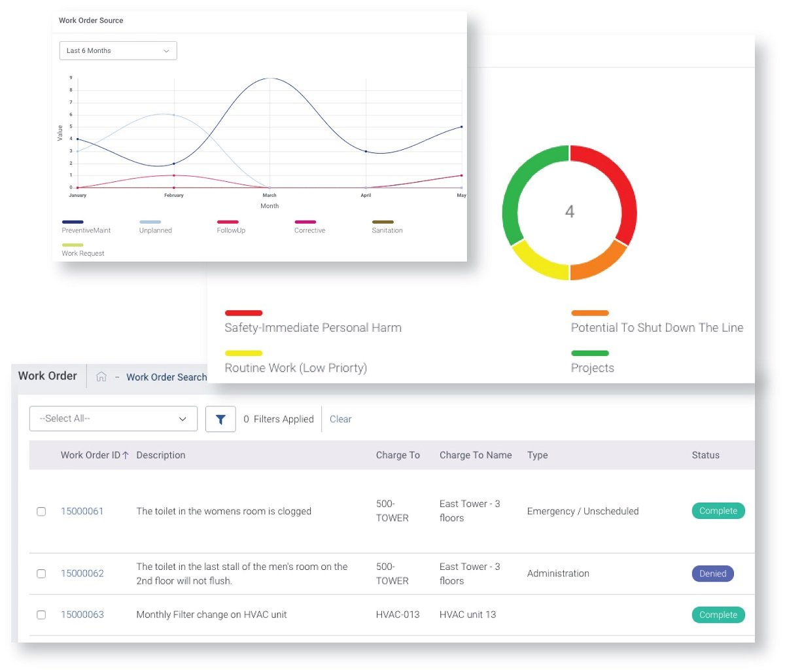
Task: Toggle Unplanned legend series
Action: (155, 226)
